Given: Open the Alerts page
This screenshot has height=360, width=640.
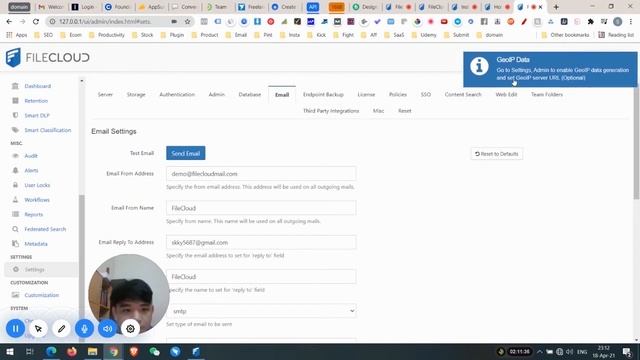Looking at the screenshot, I should (31, 171).
